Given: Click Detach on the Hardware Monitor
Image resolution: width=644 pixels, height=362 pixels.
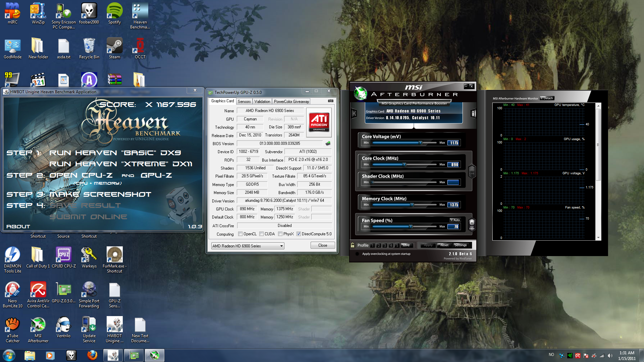Looking at the screenshot, I should (x=547, y=98).
